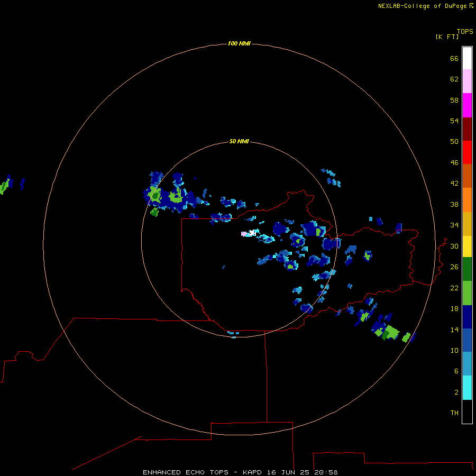Click the 14 legend value label

[x=454, y=329]
